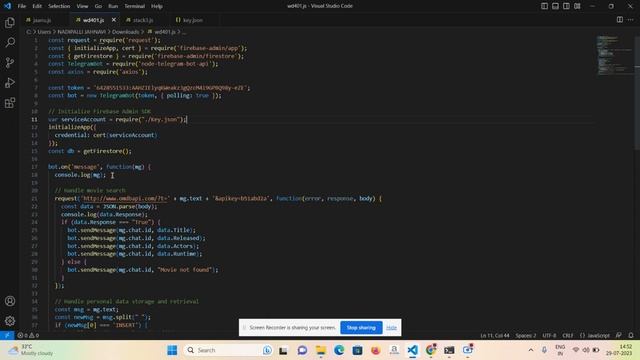Click wd401.js breadcrumb segment

pos(165,31)
